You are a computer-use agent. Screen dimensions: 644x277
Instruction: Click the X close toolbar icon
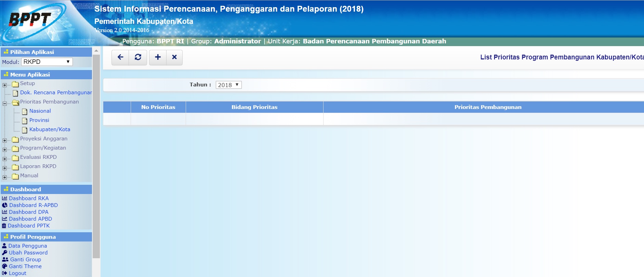click(x=174, y=57)
